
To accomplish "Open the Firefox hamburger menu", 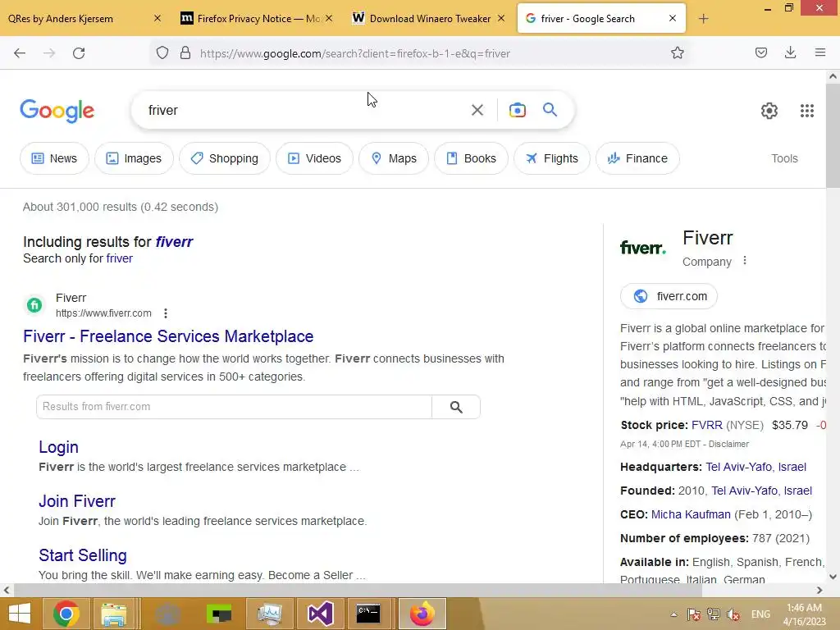I will pyautogui.click(x=820, y=52).
